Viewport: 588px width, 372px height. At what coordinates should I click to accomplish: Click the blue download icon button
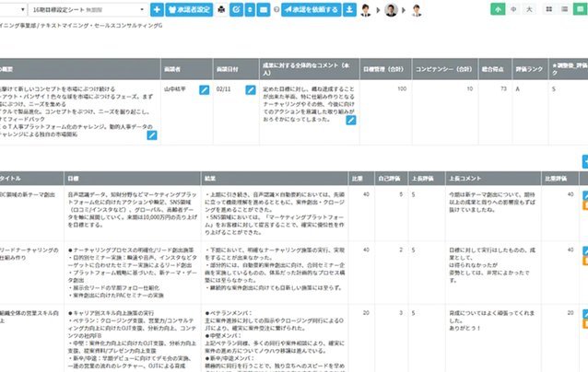[349, 10]
